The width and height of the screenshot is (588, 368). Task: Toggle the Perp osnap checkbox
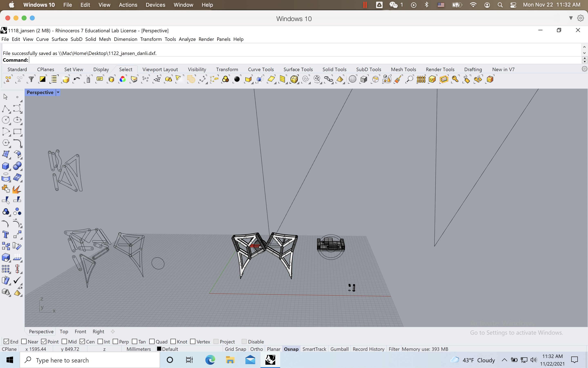pyautogui.click(x=115, y=341)
